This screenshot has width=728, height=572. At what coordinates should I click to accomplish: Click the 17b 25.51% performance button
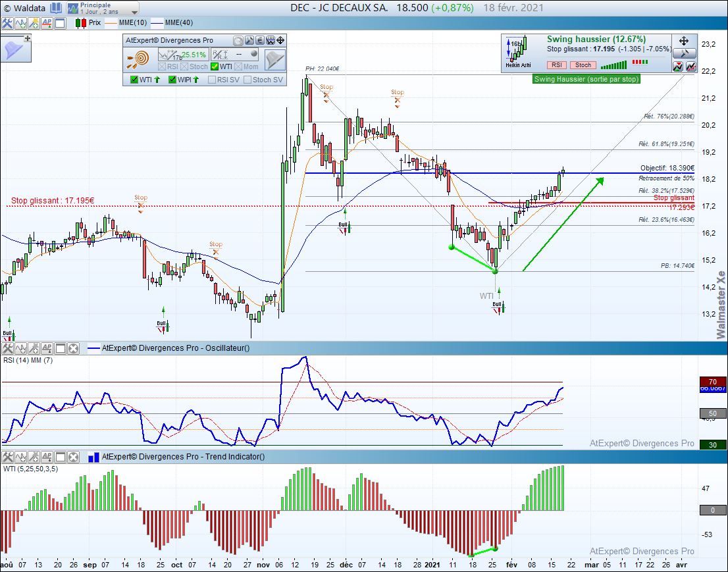pyautogui.click(x=183, y=55)
